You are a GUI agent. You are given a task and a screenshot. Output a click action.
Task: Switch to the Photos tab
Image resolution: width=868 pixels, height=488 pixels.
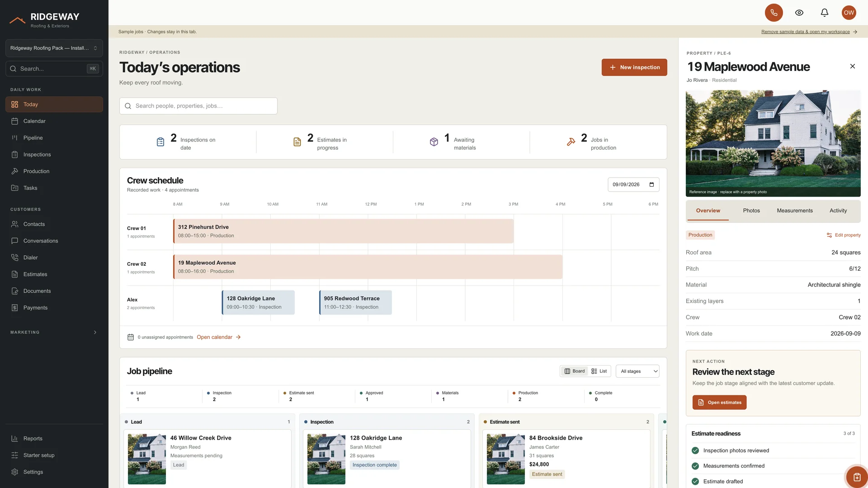751,211
